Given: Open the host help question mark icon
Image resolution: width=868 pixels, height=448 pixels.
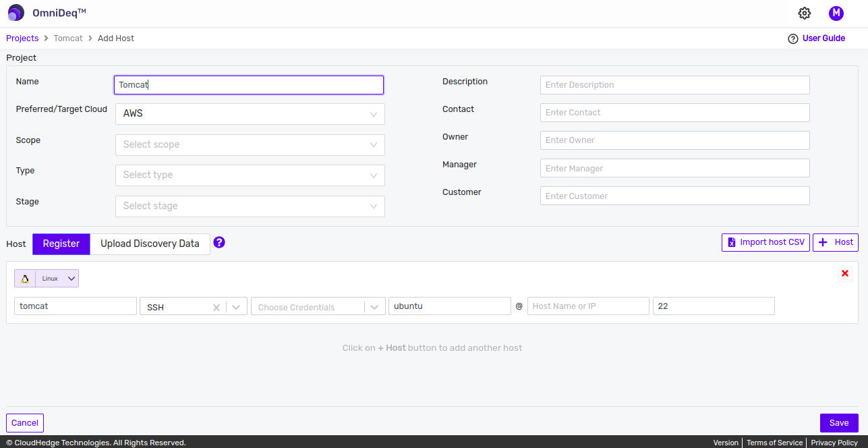Looking at the screenshot, I should pos(219,242).
